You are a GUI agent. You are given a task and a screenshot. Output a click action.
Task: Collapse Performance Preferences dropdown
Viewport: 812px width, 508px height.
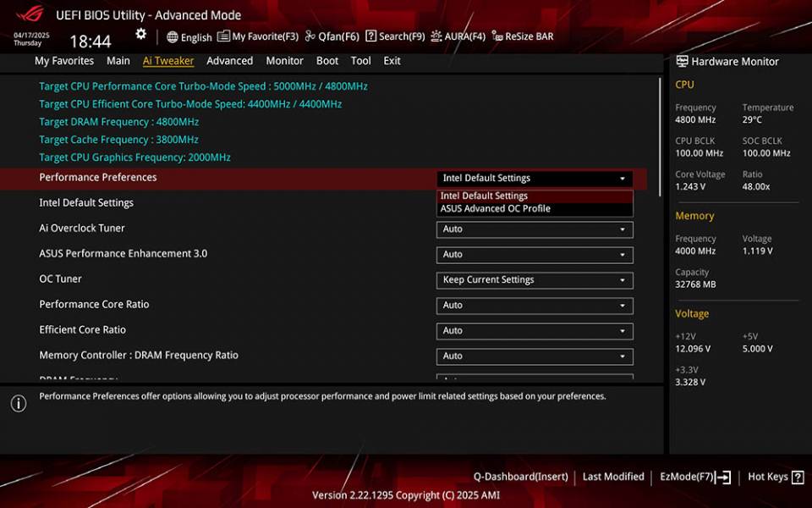point(535,179)
